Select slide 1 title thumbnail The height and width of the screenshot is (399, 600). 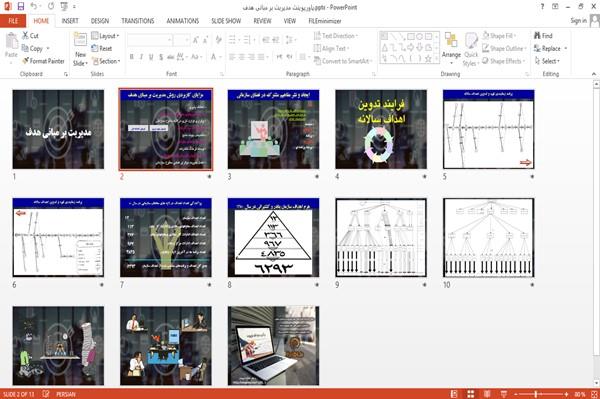[58, 129]
